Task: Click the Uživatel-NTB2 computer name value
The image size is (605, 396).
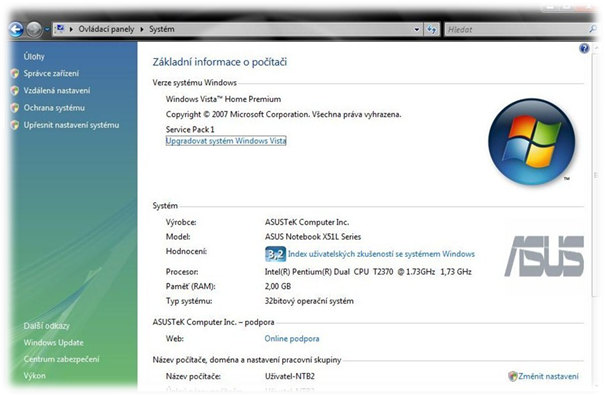Action: pyautogui.click(x=290, y=376)
